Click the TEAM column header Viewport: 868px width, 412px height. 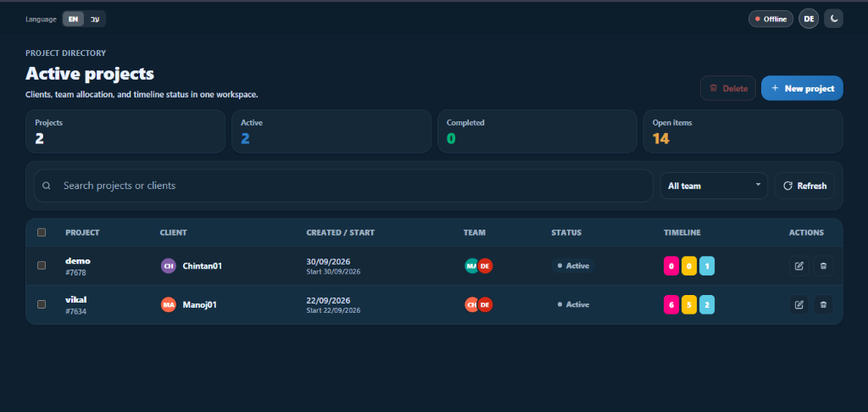click(x=475, y=232)
